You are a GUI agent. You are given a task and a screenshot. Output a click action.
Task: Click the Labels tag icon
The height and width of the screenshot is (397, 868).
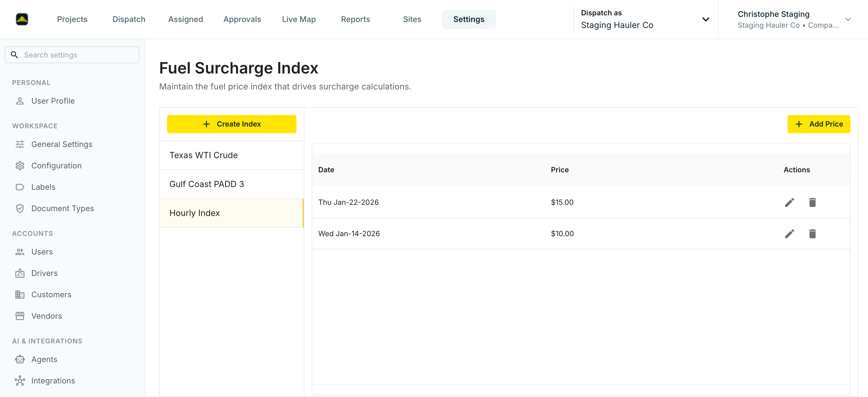20,187
